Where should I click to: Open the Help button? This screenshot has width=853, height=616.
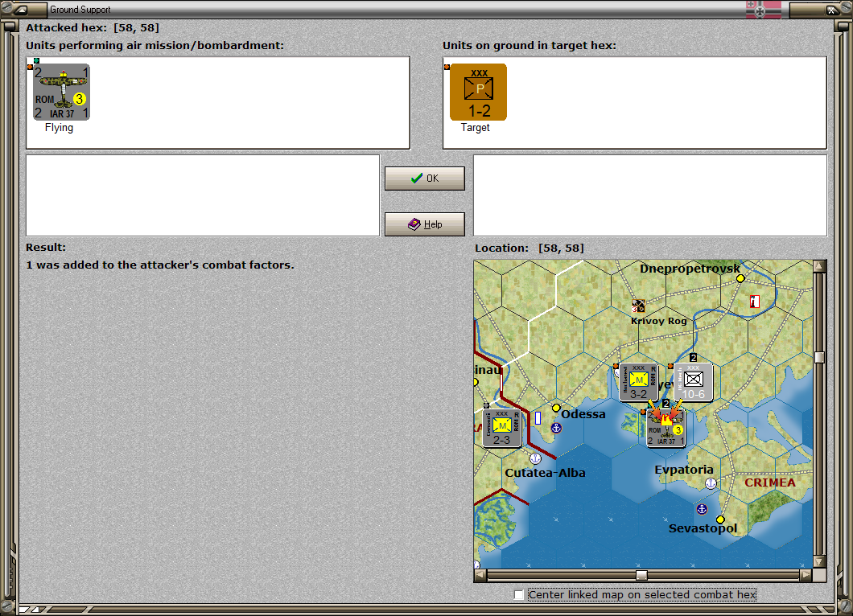pyautogui.click(x=425, y=224)
